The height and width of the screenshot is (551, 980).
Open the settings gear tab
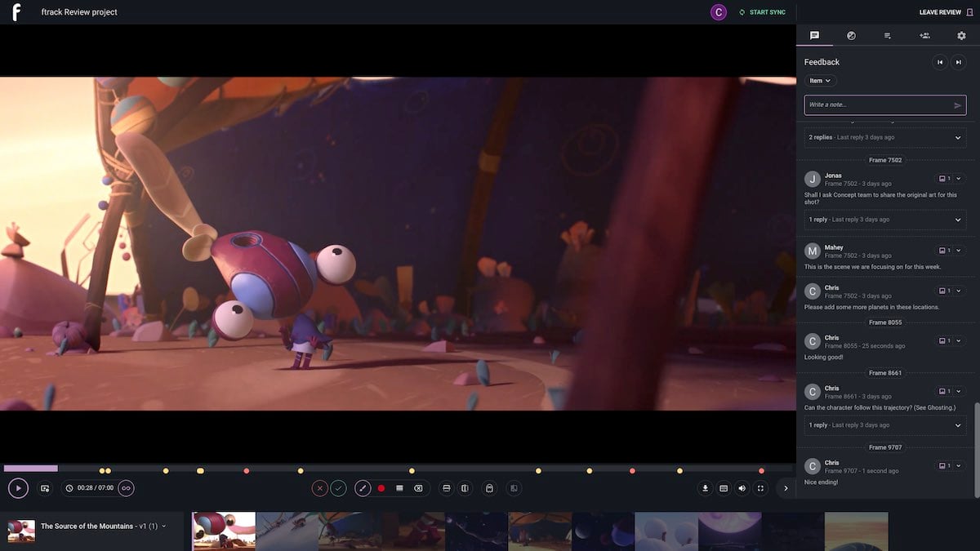961,36
